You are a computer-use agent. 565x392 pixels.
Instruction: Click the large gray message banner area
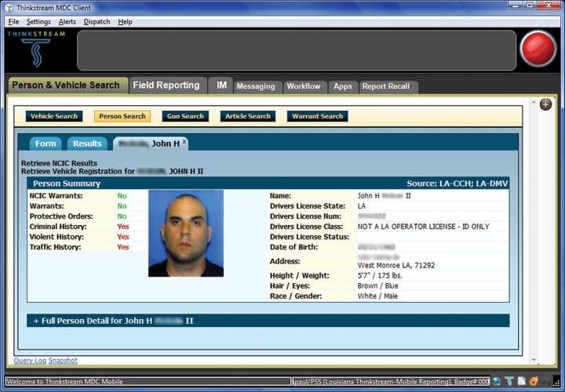click(297, 50)
